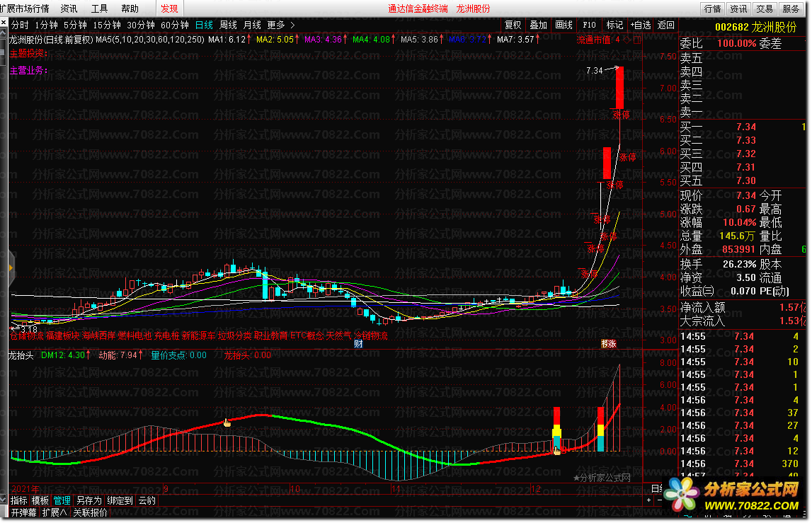Close the chart pane with X icon

(x=4, y=23)
